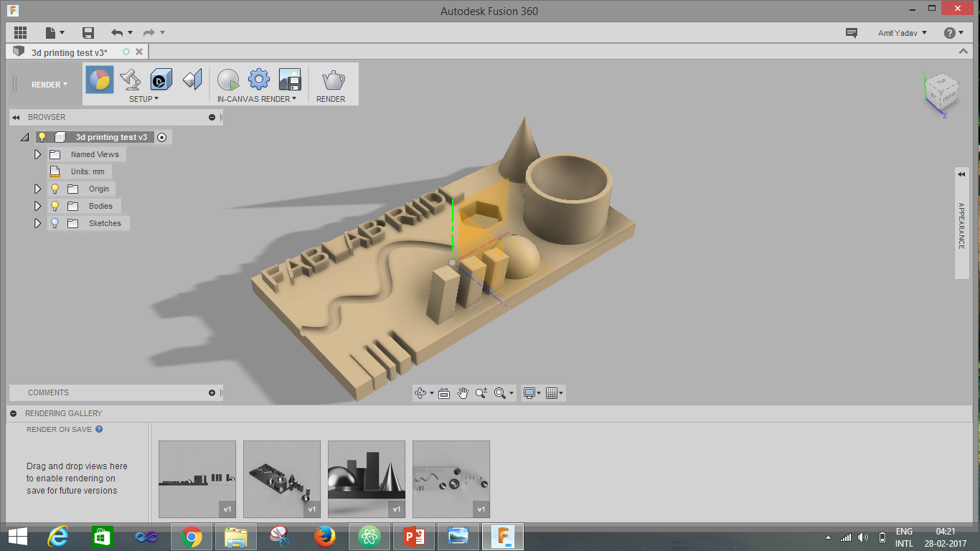Open the File menu dropdown
Viewport: 980px width, 551px height.
click(x=55, y=33)
